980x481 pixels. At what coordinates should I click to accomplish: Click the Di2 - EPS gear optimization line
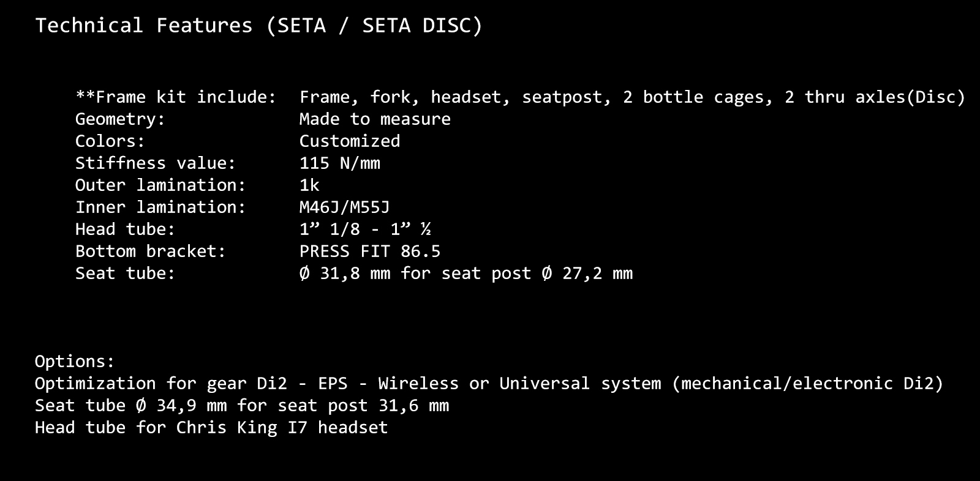click(x=489, y=384)
